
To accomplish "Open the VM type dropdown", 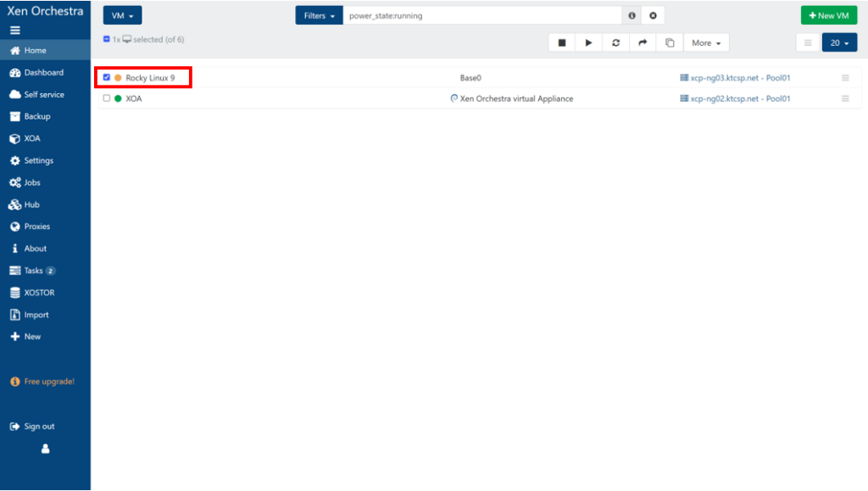I will [122, 16].
